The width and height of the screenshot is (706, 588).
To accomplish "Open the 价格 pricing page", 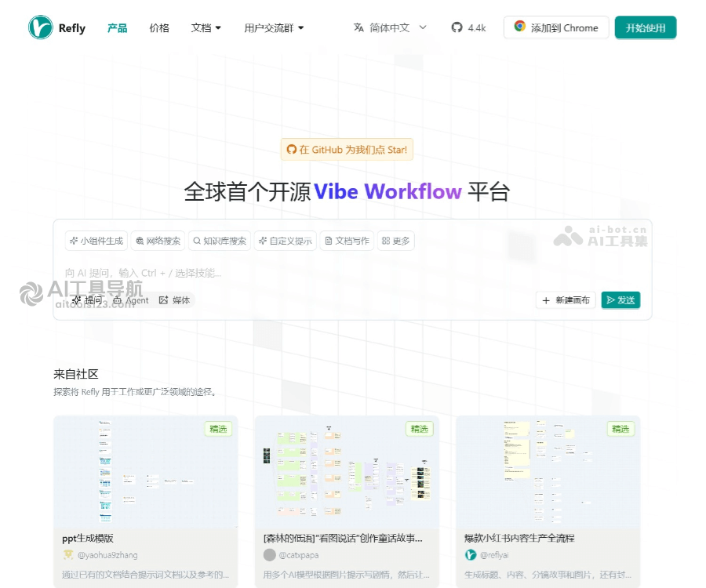I will point(159,28).
